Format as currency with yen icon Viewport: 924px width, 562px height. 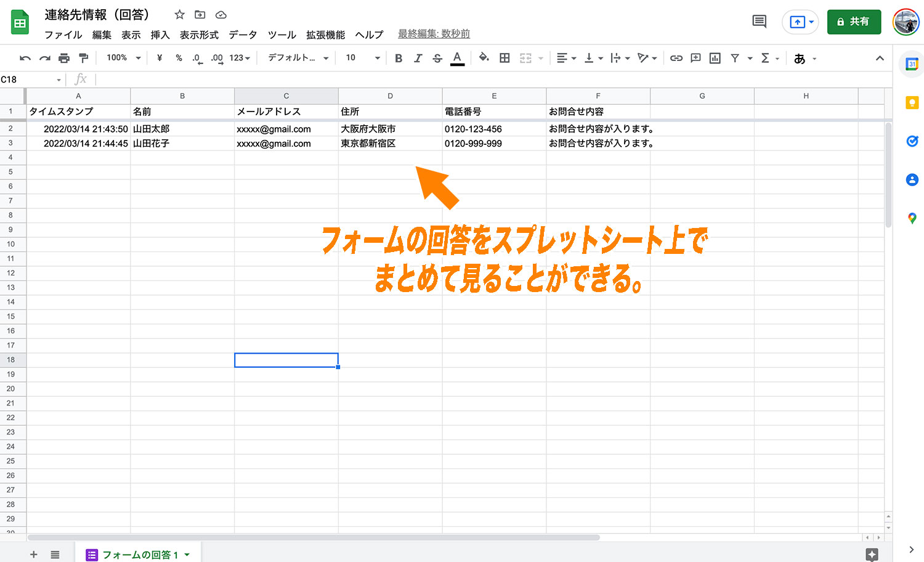(x=160, y=58)
